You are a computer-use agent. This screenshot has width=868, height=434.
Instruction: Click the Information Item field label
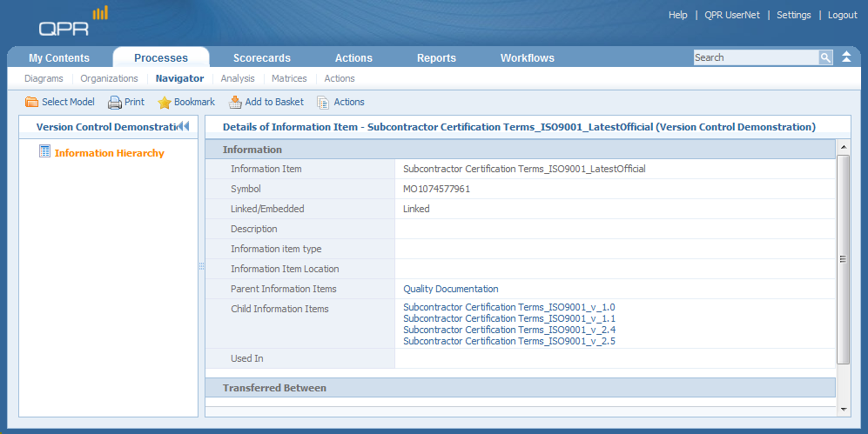(266, 170)
